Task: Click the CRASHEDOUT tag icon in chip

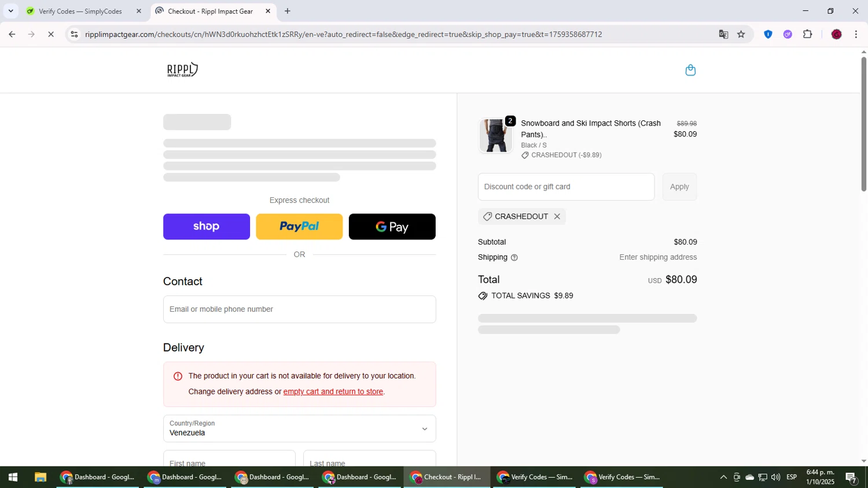Action: coord(487,216)
